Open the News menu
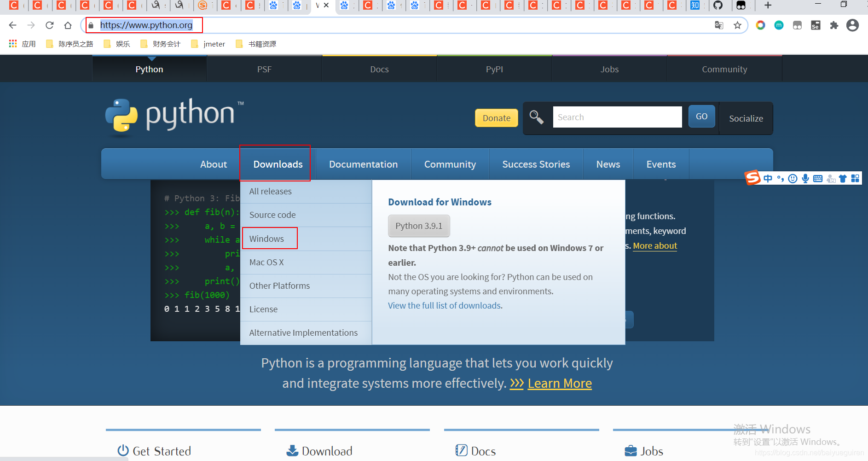 608,164
